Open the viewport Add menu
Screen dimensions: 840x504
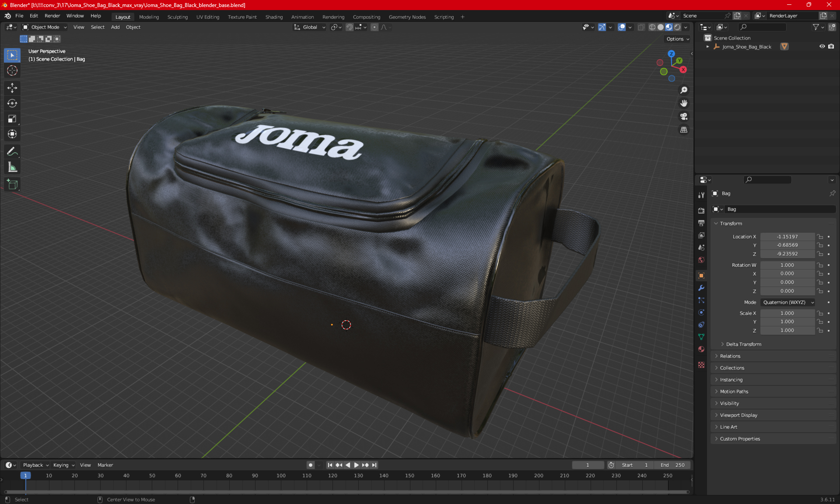115,27
